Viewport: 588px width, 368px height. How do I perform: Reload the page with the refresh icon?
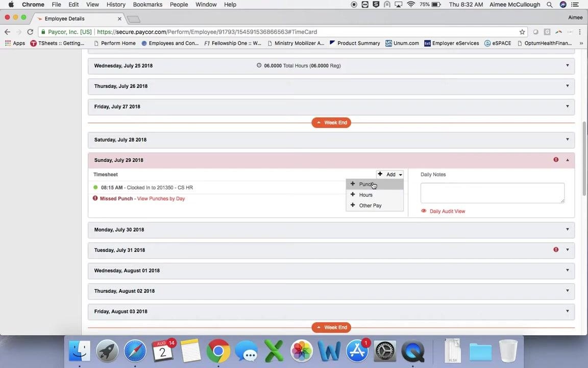click(x=31, y=32)
